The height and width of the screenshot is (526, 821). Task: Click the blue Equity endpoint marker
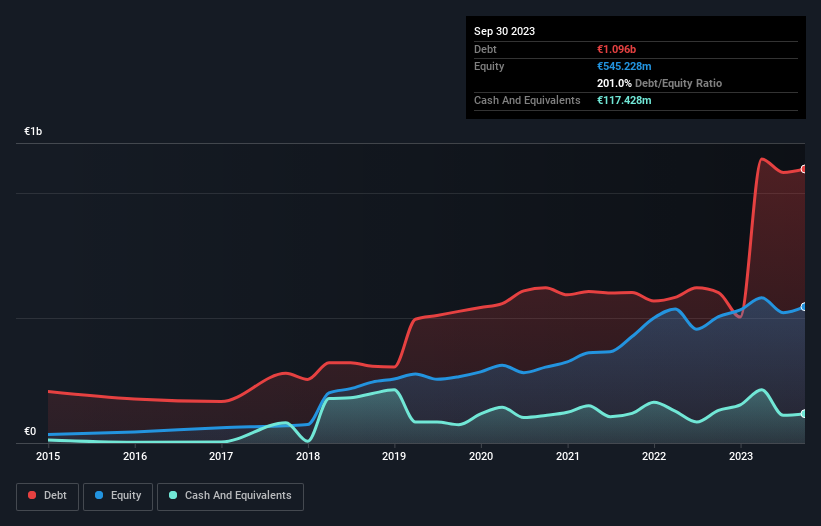(804, 307)
